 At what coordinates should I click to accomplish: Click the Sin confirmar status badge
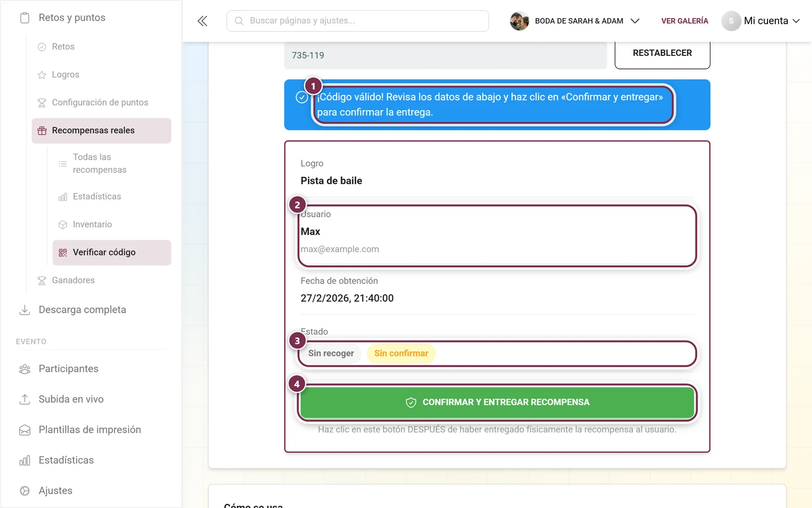(x=401, y=353)
